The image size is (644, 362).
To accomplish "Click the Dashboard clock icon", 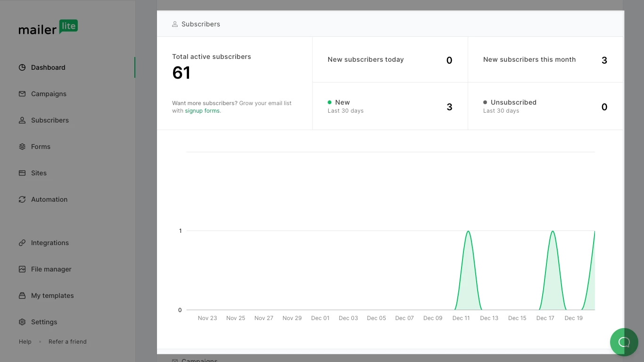I will [22, 67].
